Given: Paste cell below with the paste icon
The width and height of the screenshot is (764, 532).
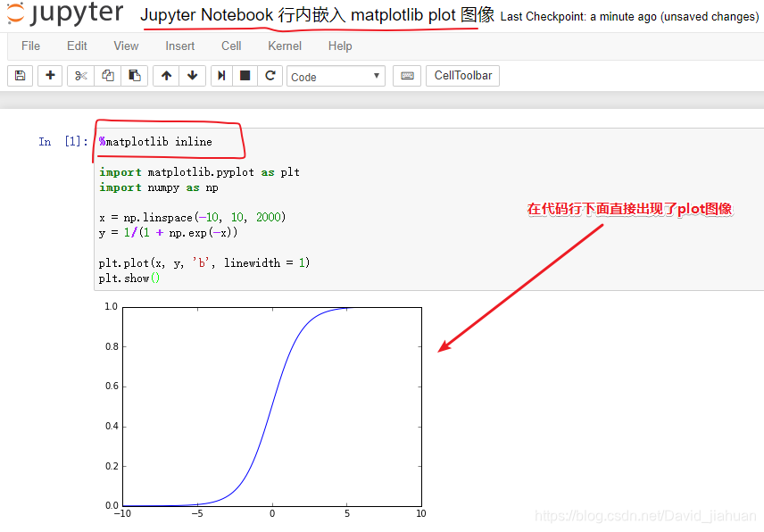Looking at the screenshot, I should [x=135, y=76].
